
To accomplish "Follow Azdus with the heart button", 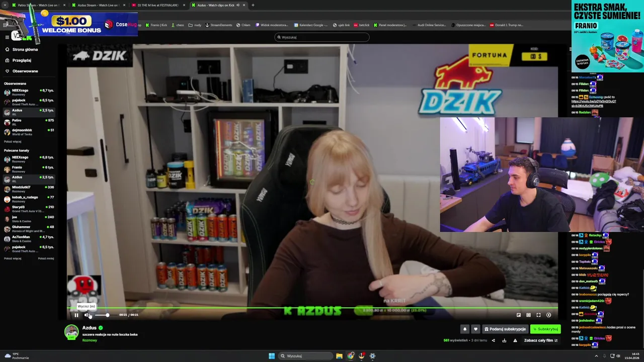I will 475,329.
